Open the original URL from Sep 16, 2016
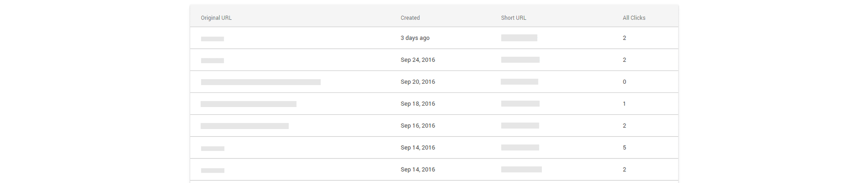Viewport: 868px width, 183px height. [244, 126]
